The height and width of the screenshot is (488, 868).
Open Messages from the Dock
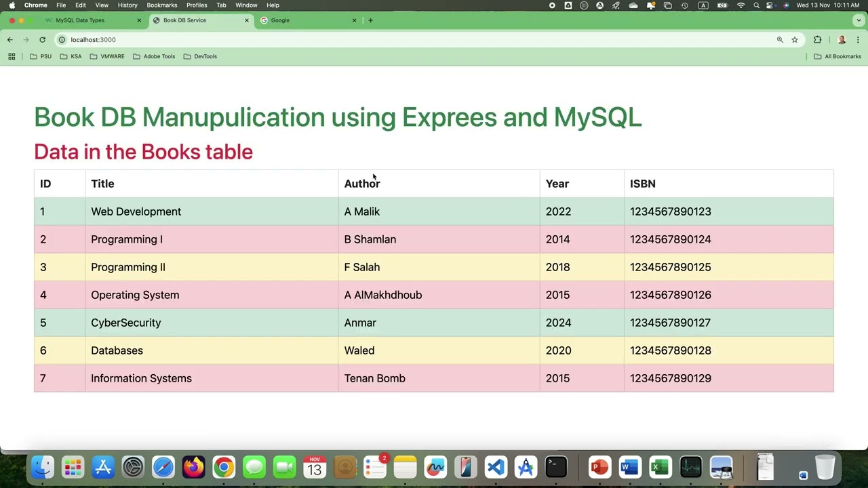tap(254, 467)
